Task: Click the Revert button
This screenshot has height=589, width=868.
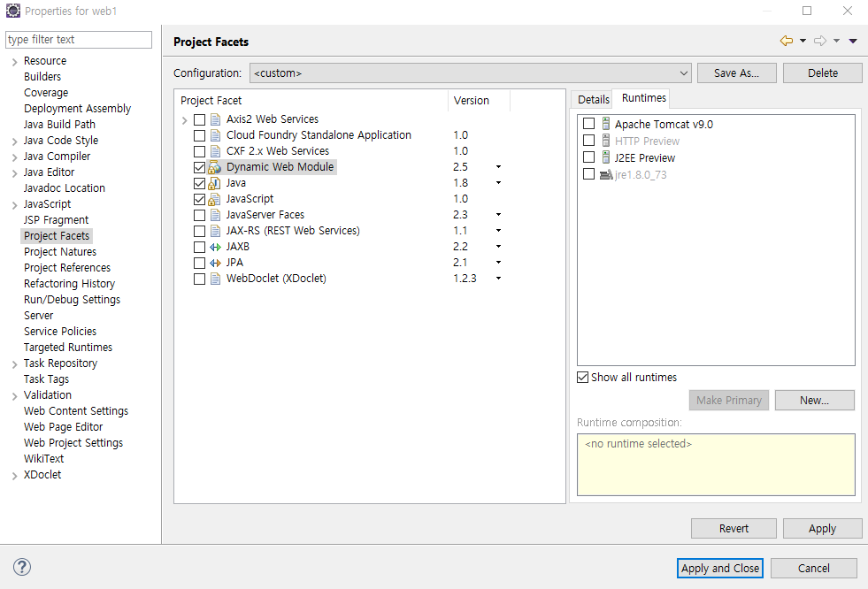Action: [x=734, y=528]
